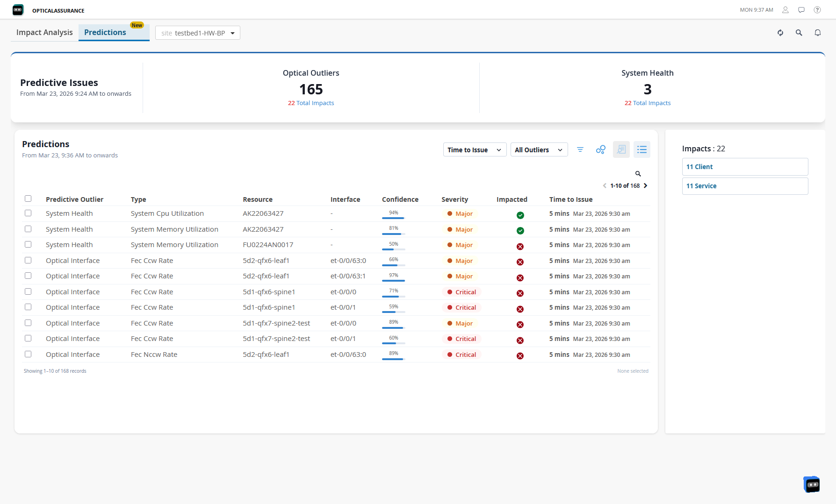Click red impacted icon for 5d1-qfx6-spine1 et-0/0/1
Screen dimensions: 836x504
(x=520, y=309)
